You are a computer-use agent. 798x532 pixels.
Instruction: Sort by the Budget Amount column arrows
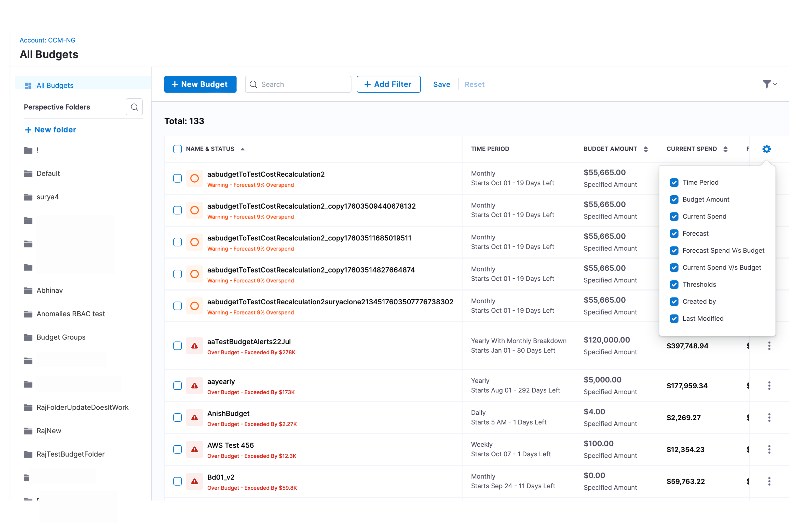point(646,149)
